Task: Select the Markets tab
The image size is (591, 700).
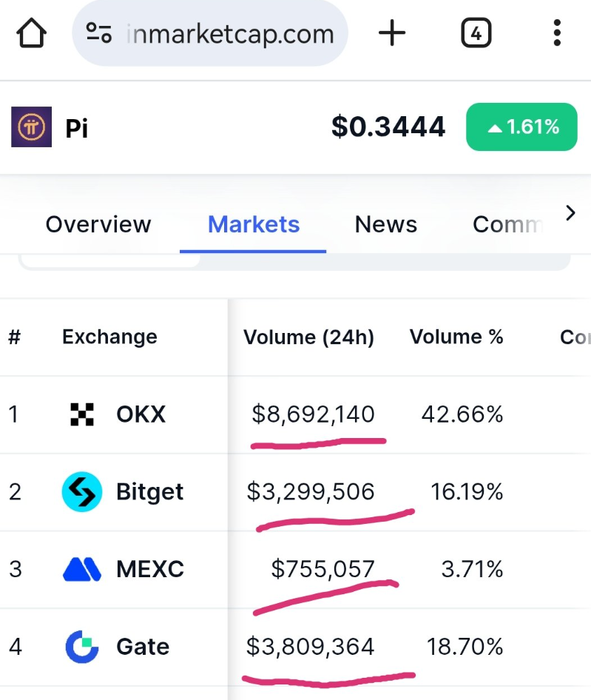Action: pos(254,224)
